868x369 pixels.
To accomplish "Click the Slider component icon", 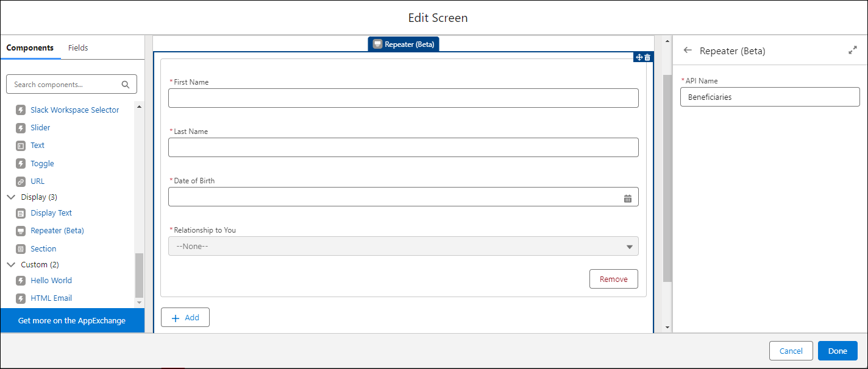I will click(x=22, y=127).
